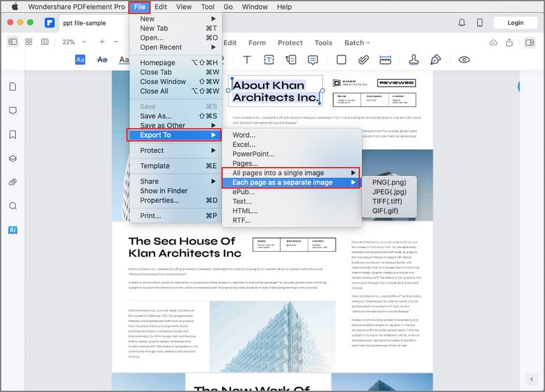
Task: Select the stamp tool
Action: pyautogui.click(x=414, y=60)
